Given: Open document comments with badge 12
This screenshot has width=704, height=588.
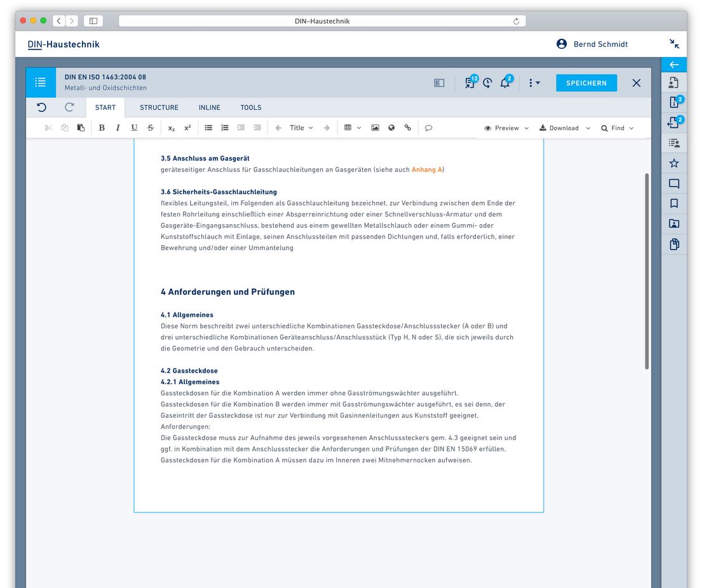Looking at the screenshot, I should coord(471,82).
